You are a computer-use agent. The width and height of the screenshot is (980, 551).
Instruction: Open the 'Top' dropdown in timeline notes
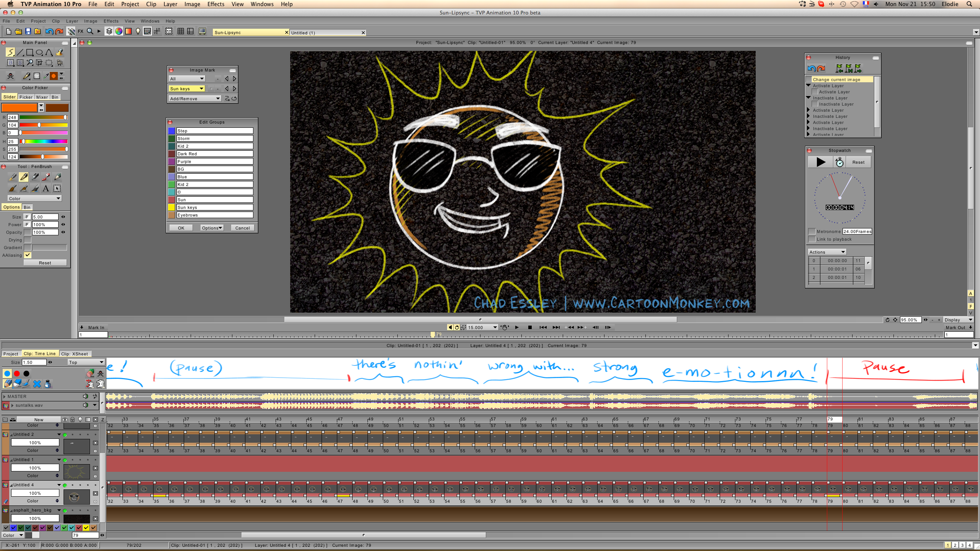pyautogui.click(x=86, y=362)
